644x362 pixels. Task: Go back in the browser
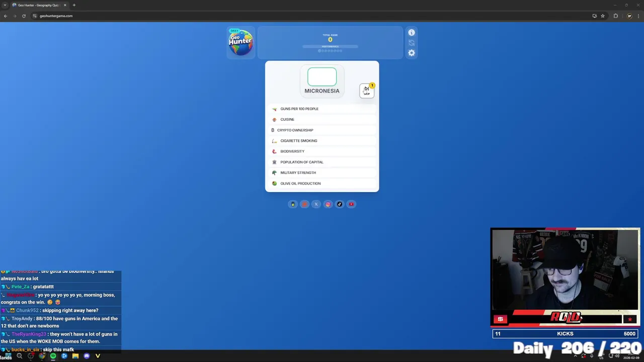[x=6, y=16]
